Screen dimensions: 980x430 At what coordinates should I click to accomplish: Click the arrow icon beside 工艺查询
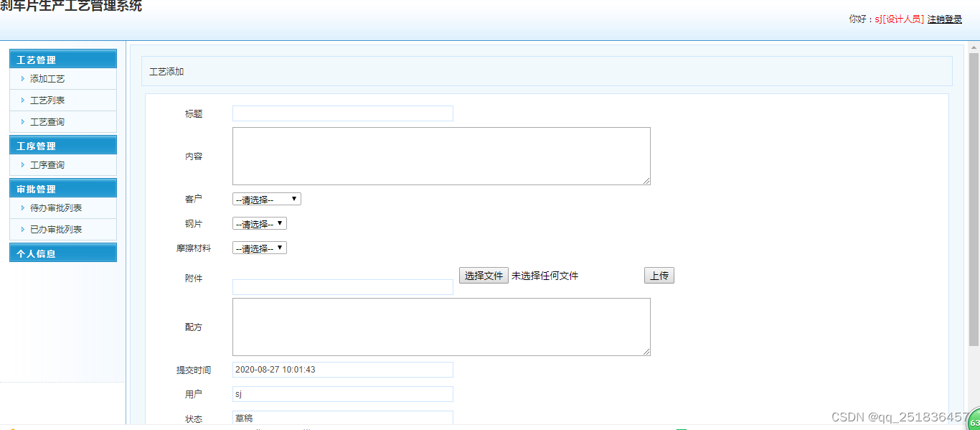[x=23, y=122]
